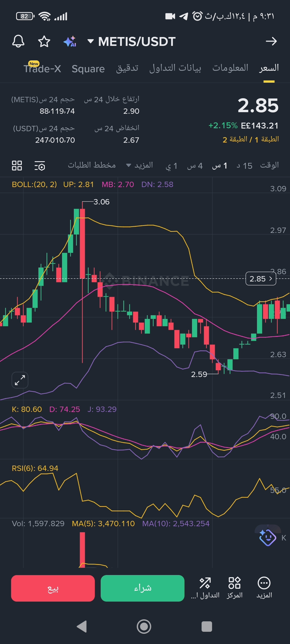Switch to the Square tab
This screenshot has width=290, height=644.
pos(88,69)
